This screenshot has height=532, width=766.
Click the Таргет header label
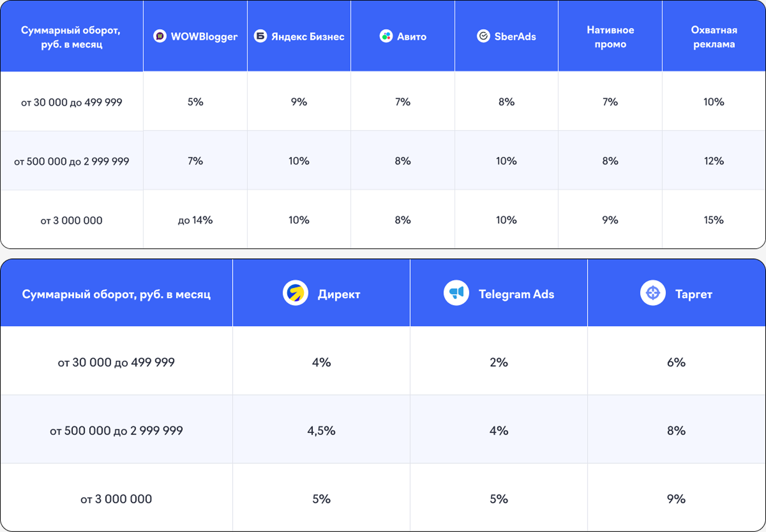coord(694,294)
